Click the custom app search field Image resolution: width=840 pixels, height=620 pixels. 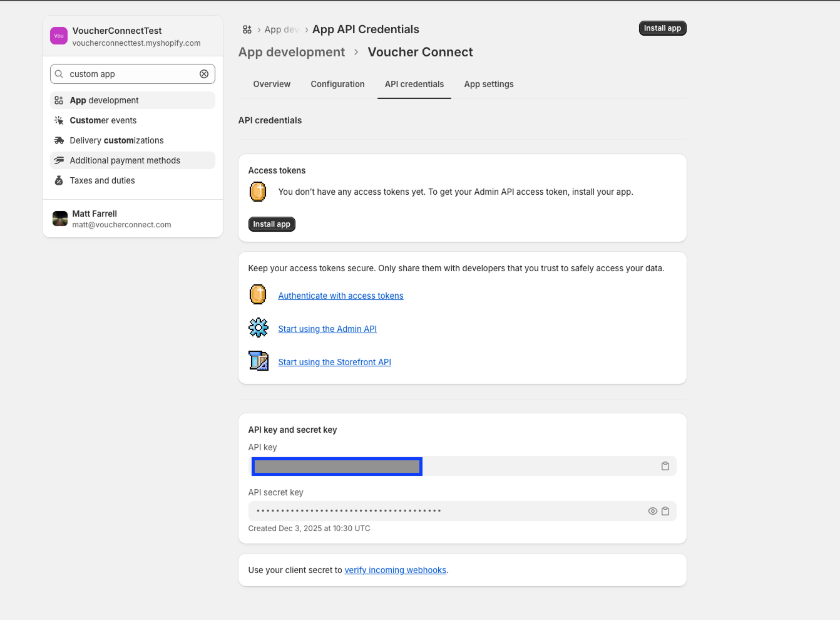(131, 74)
